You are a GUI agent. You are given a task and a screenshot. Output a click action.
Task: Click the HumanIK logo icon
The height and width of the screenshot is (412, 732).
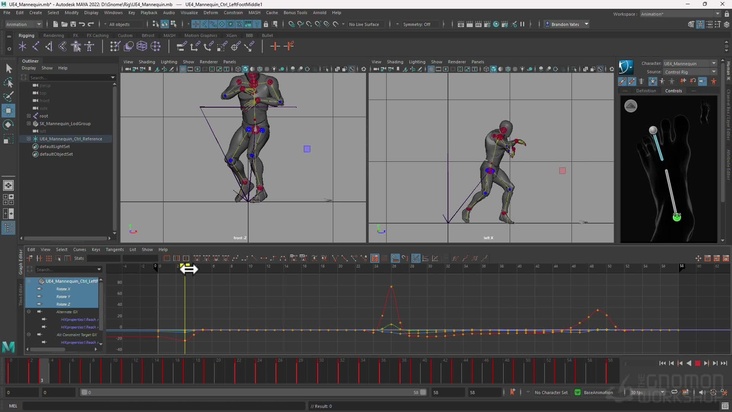tap(628, 68)
